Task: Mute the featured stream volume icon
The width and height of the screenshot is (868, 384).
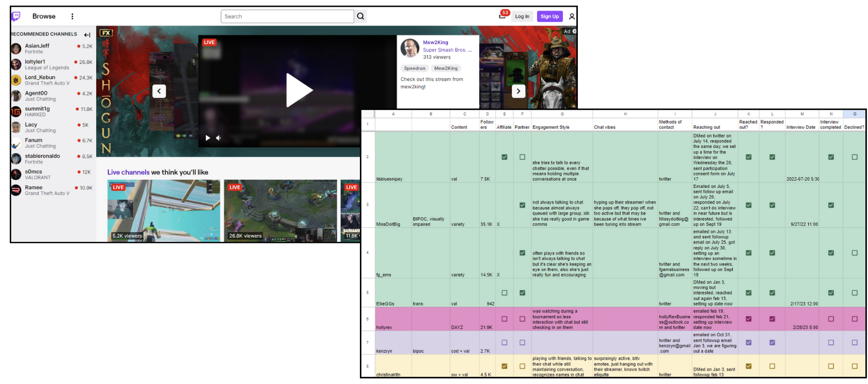Action: (218, 138)
